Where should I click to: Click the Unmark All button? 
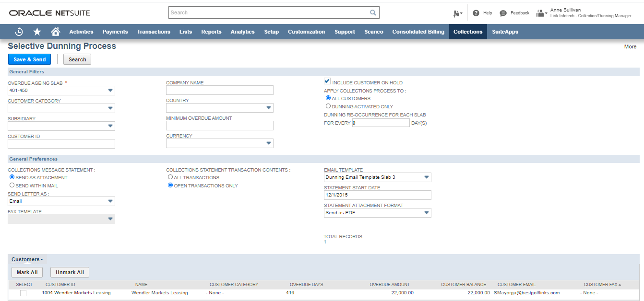coord(70,272)
